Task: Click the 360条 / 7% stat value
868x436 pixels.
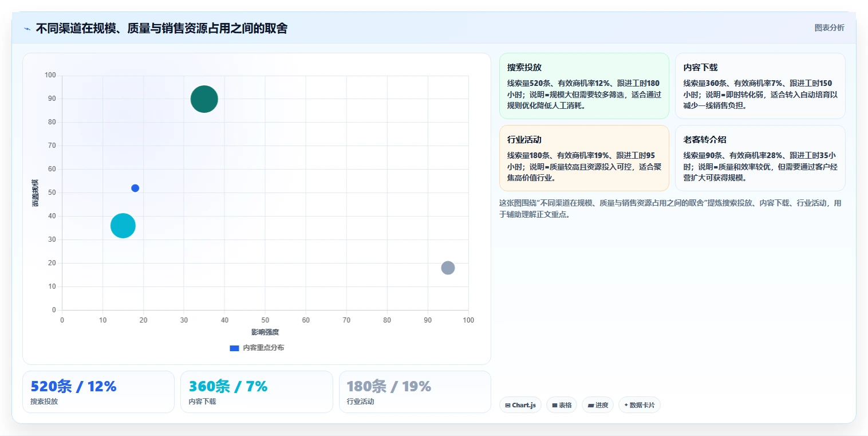Action: 228,387
